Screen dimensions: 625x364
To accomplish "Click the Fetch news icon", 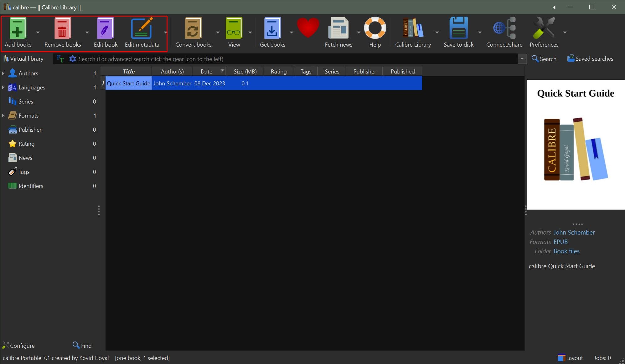I will coord(338,28).
